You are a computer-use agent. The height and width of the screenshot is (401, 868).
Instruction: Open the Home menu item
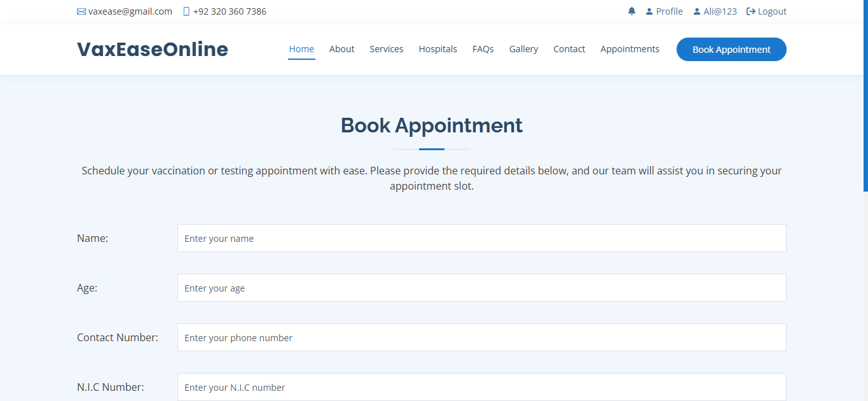[x=301, y=49]
